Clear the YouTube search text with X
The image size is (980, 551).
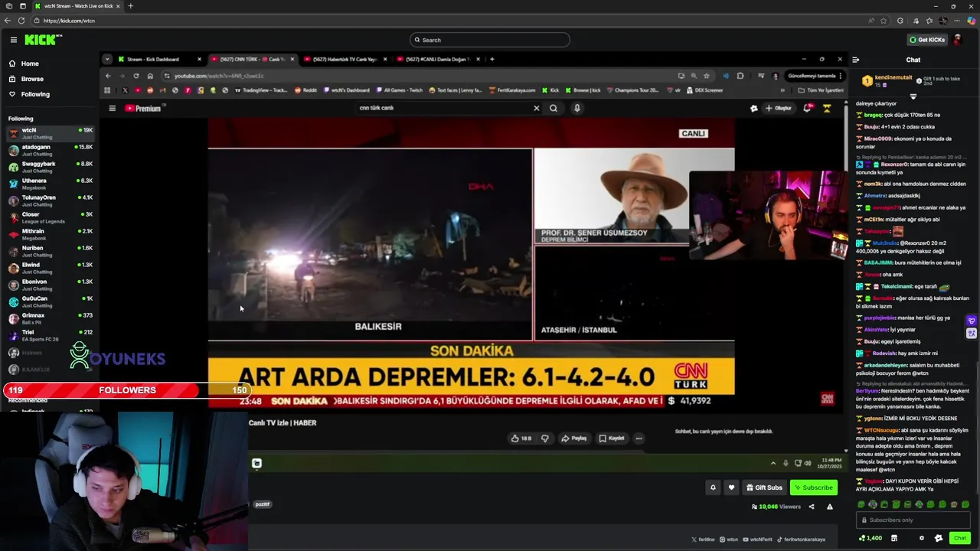point(536,108)
